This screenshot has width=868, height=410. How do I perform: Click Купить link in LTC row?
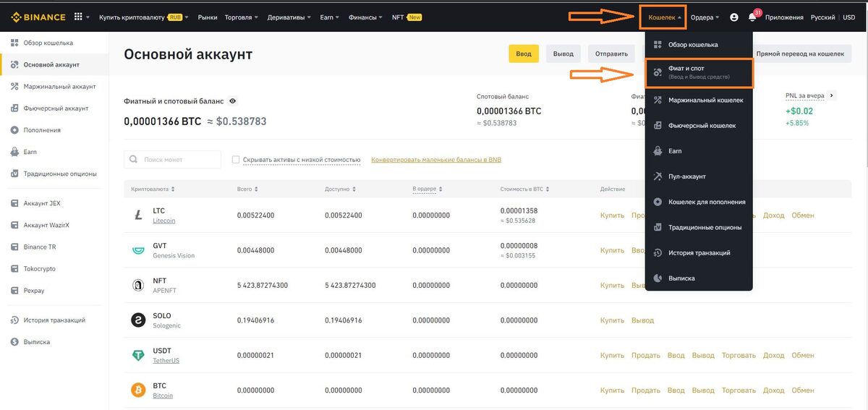612,215
